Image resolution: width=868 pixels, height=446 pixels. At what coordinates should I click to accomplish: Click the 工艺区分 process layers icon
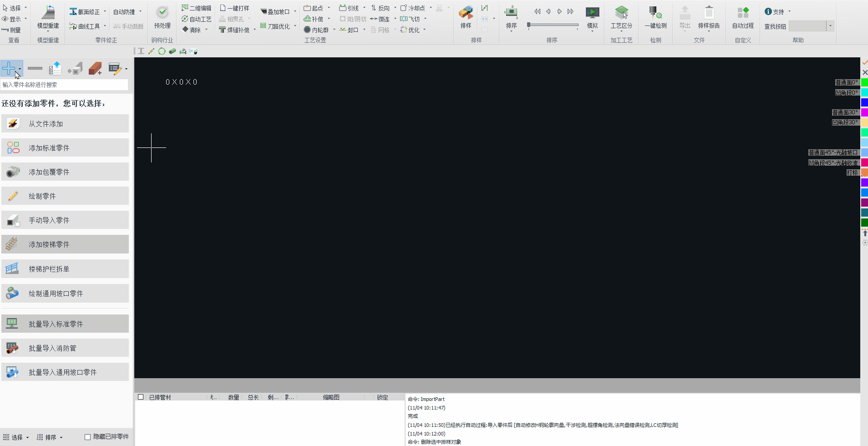coord(621,13)
